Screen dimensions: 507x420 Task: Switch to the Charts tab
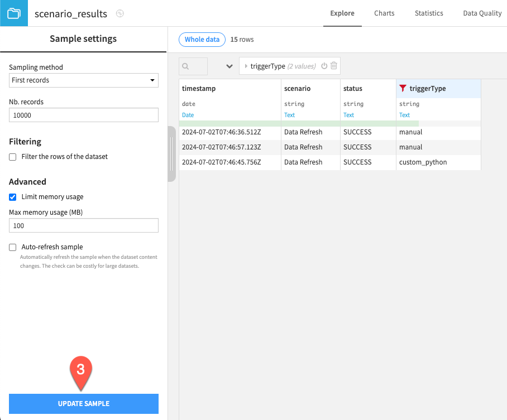coord(384,13)
